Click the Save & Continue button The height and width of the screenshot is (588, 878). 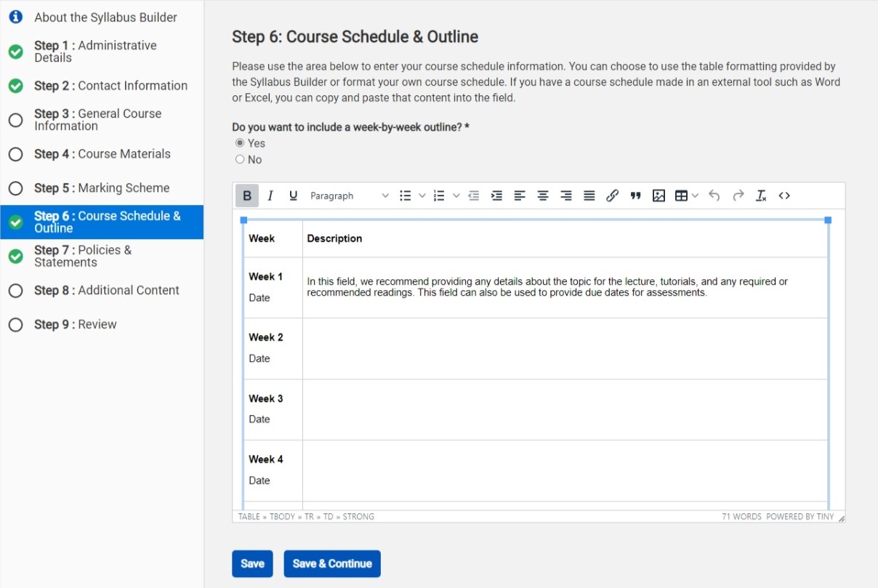[x=332, y=563]
